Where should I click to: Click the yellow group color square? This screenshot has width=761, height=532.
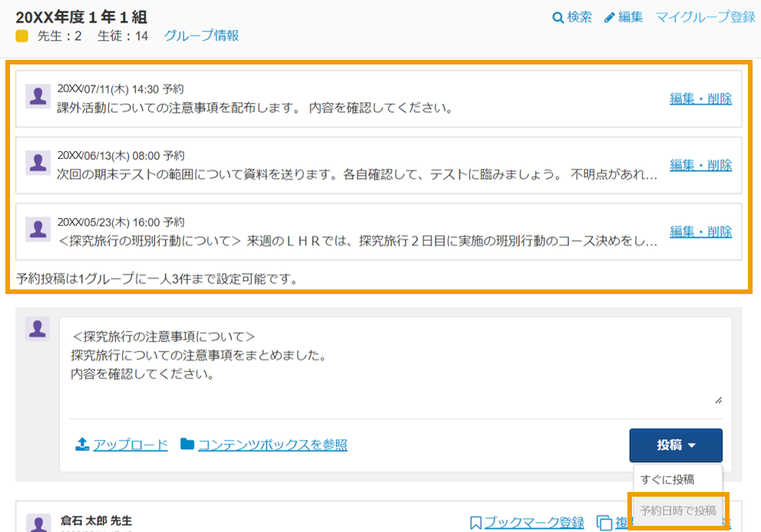22,36
